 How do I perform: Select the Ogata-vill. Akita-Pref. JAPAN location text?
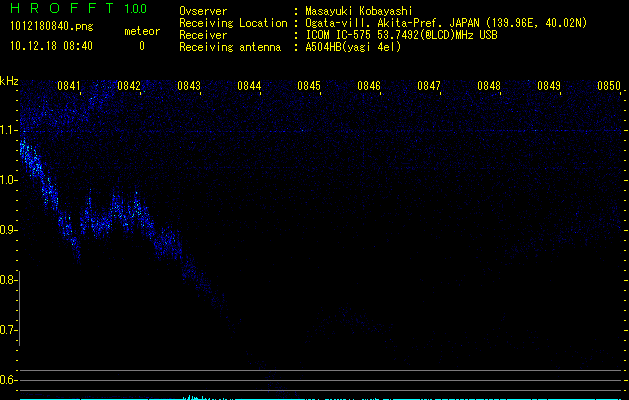(446, 23)
